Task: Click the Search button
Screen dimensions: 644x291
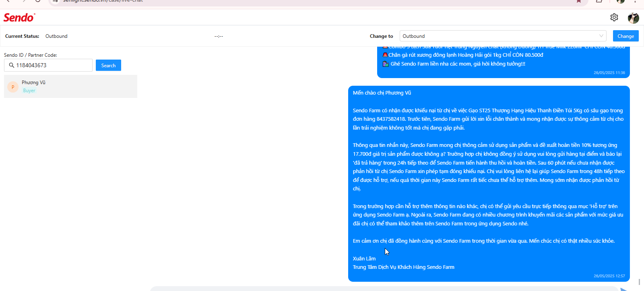Action: point(108,65)
